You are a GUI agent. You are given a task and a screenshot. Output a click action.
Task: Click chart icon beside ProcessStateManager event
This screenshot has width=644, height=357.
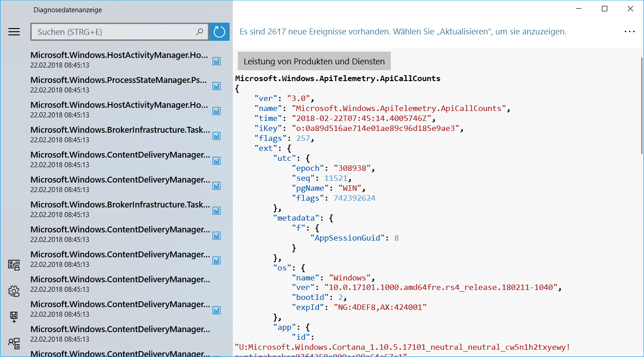(x=216, y=86)
